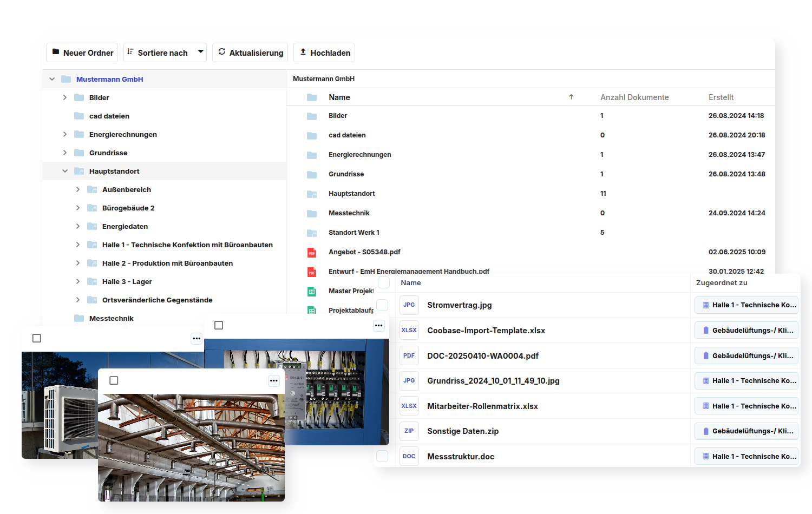This screenshot has height=514, width=812.
Task: Expand the Energierechnungen folder in tree
Action: (65, 135)
